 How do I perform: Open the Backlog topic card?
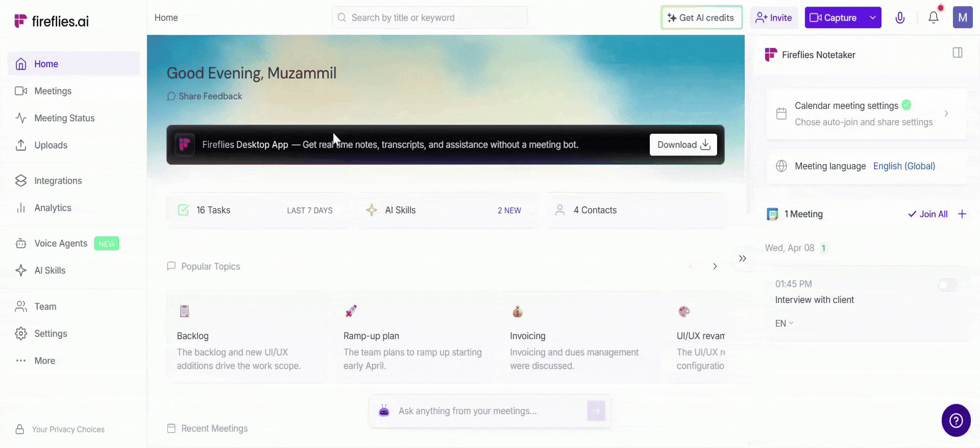247,338
